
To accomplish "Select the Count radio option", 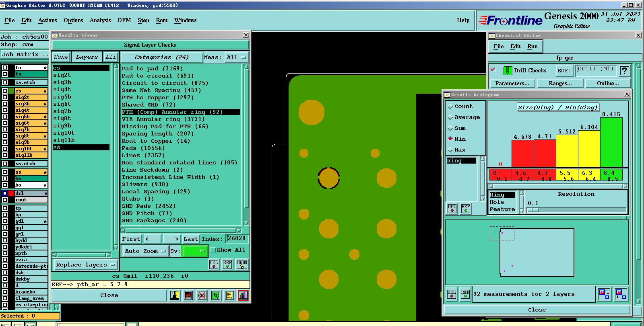I will click(x=450, y=107).
